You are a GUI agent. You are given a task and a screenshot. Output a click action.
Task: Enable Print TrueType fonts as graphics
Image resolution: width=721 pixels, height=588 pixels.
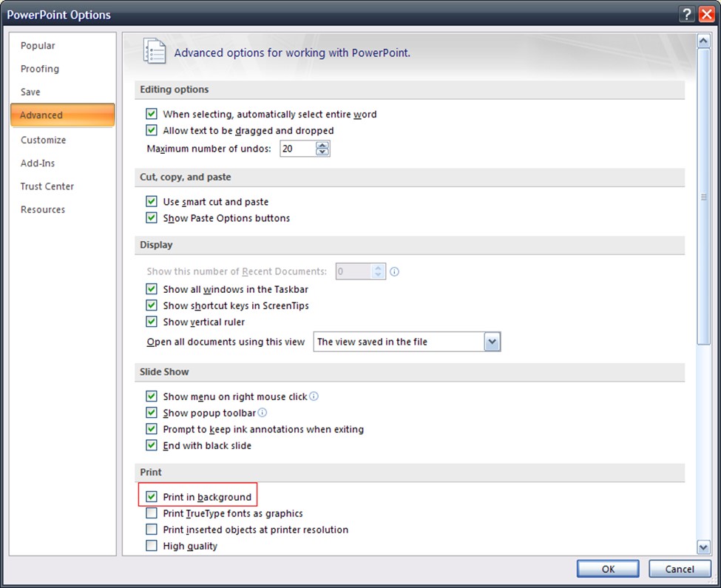(152, 513)
